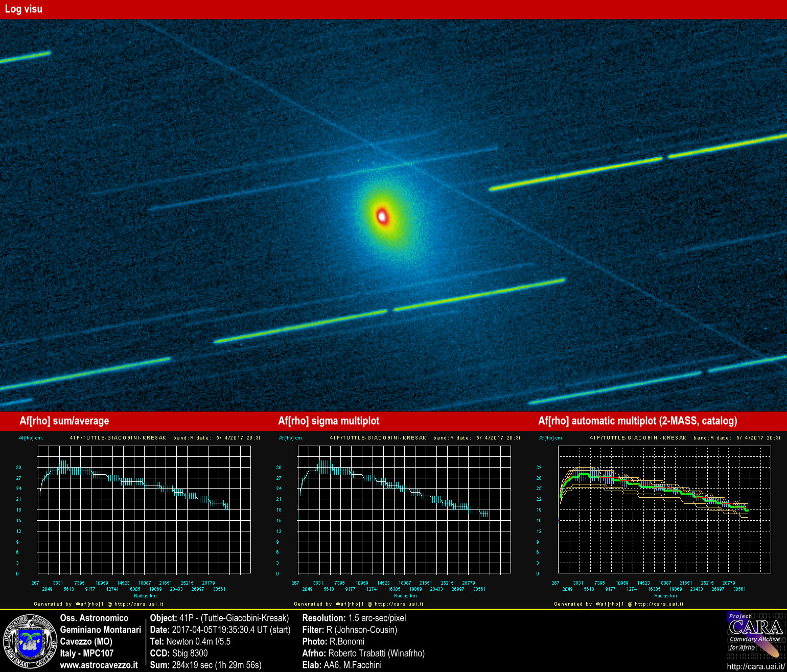This screenshot has height=672, width=787.
Task: Click the Project CARA logo
Action: click(x=756, y=637)
